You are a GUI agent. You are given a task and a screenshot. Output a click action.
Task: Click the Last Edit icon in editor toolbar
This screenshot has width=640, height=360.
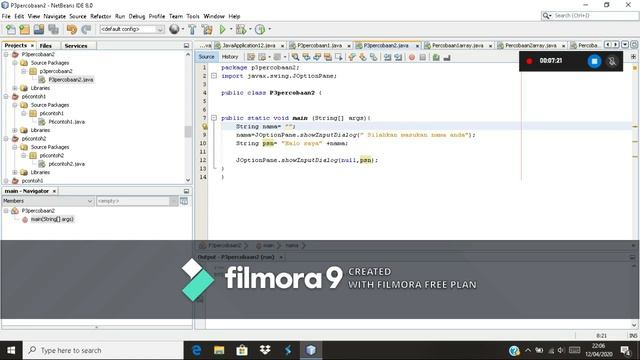pos(251,57)
